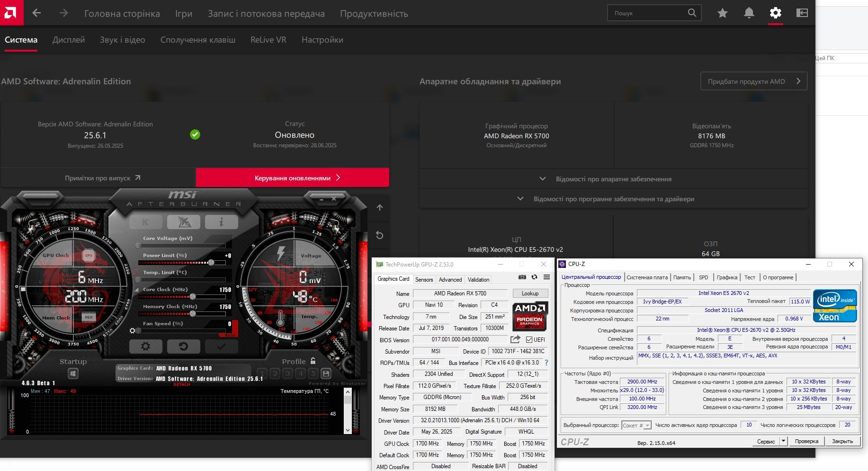Take GPU-Z screenshot with camera icon
Viewport: 868px width, 471px height.
pos(522,277)
